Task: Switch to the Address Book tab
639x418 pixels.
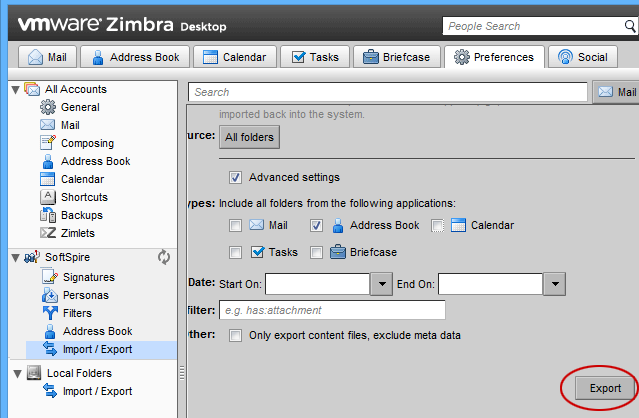Action: [x=135, y=57]
